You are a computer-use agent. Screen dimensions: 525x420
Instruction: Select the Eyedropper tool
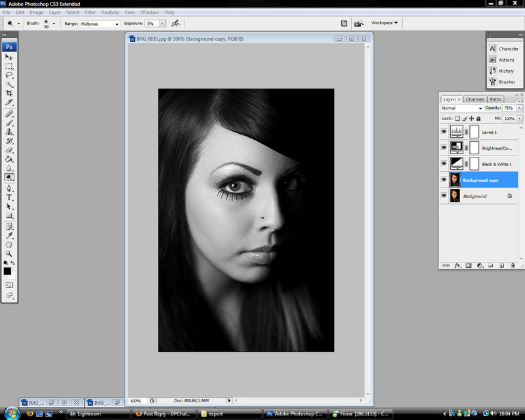9,236
